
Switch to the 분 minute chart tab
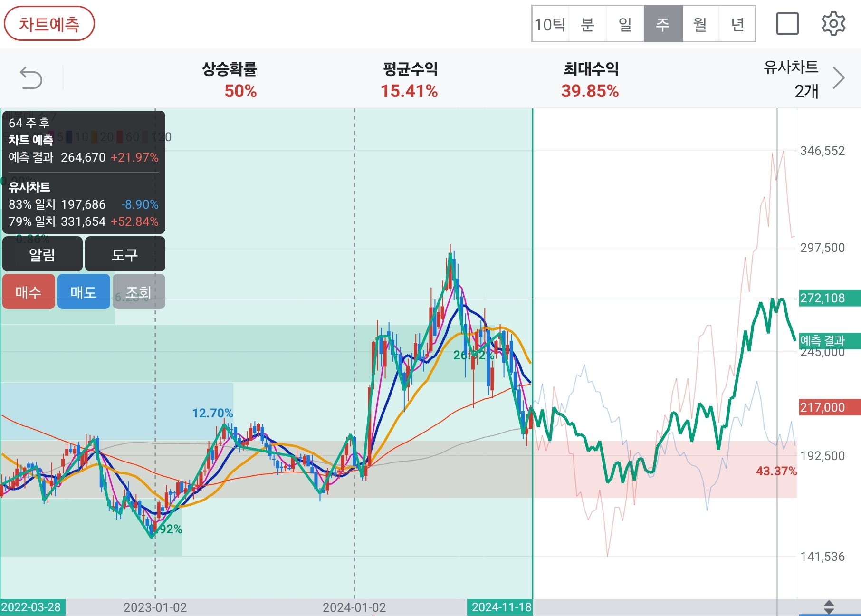(588, 24)
